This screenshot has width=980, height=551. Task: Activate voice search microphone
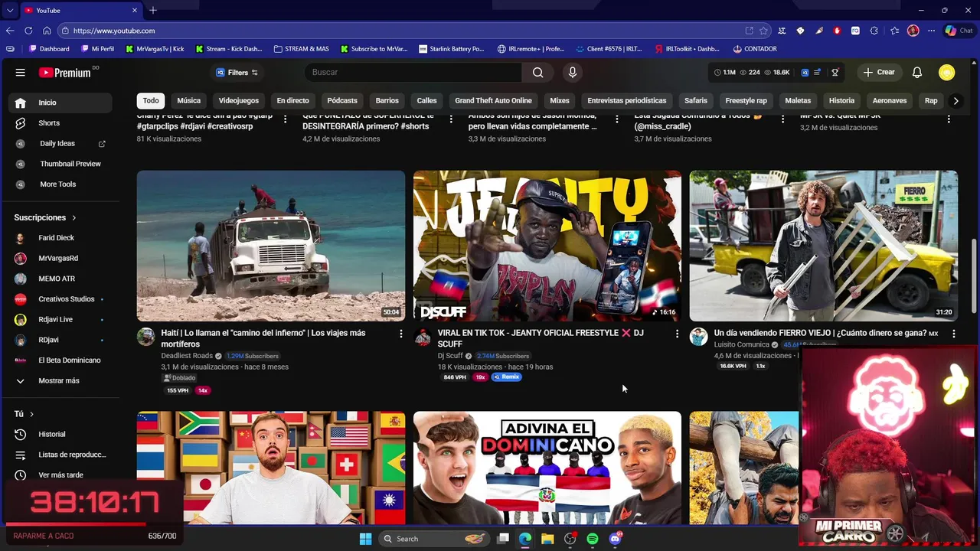click(572, 72)
